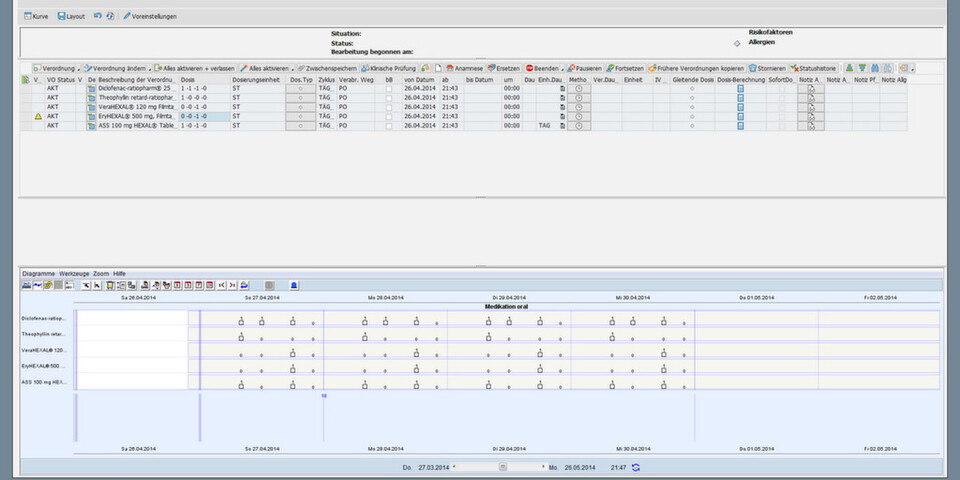
Task: Click the binoculars find icon
Action: (875, 68)
